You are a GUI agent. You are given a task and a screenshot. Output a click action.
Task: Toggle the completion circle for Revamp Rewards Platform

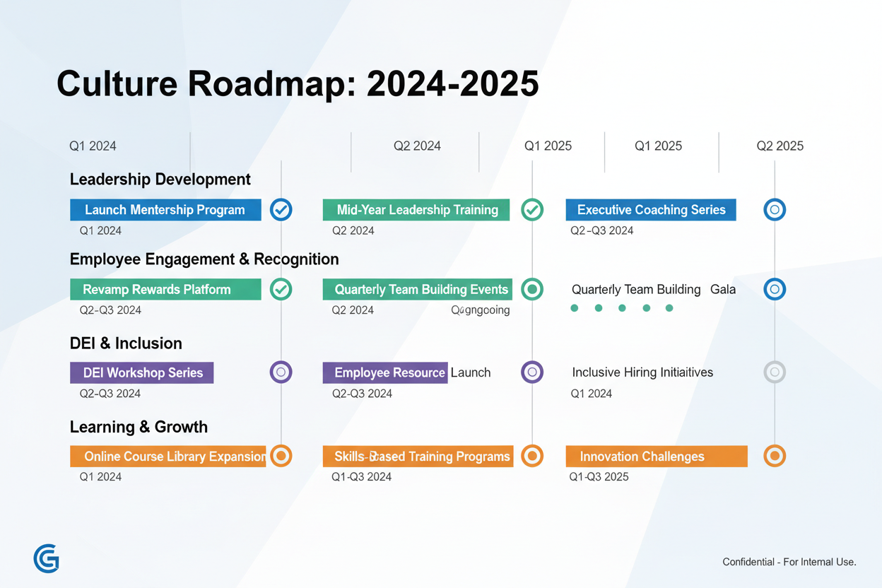tap(281, 289)
